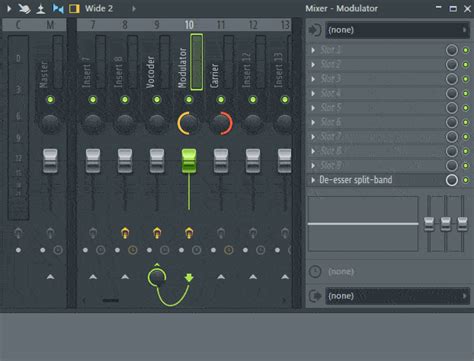This screenshot has width=474, height=361.
Task: Click the extra large meters icon
Action: point(41,9)
